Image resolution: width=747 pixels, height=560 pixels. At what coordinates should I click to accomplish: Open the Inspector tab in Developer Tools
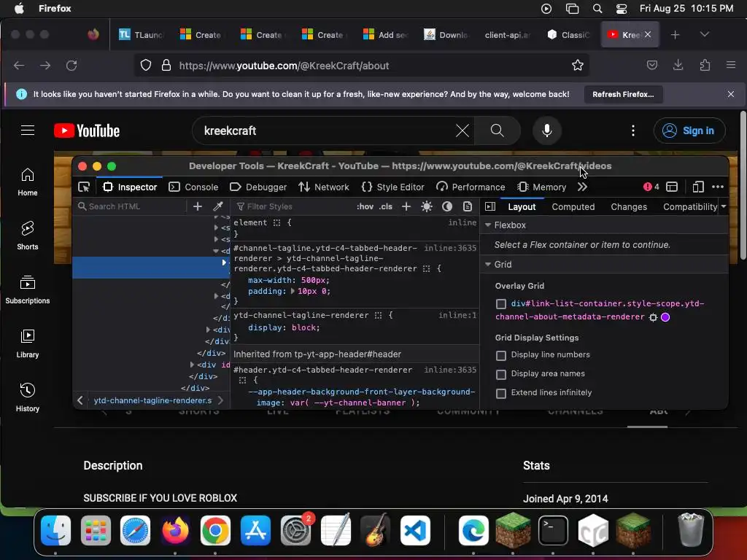click(130, 187)
